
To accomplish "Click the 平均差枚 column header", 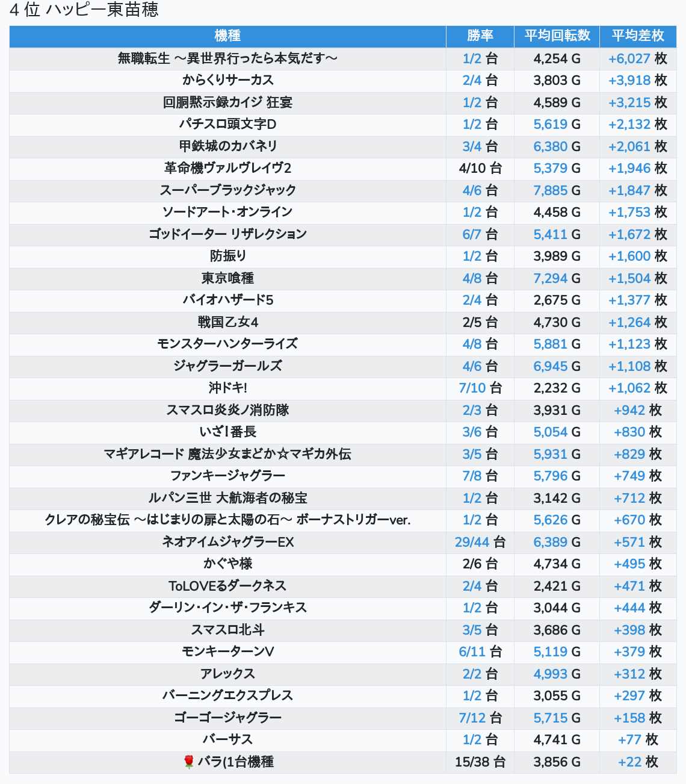I will pyautogui.click(x=637, y=36).
